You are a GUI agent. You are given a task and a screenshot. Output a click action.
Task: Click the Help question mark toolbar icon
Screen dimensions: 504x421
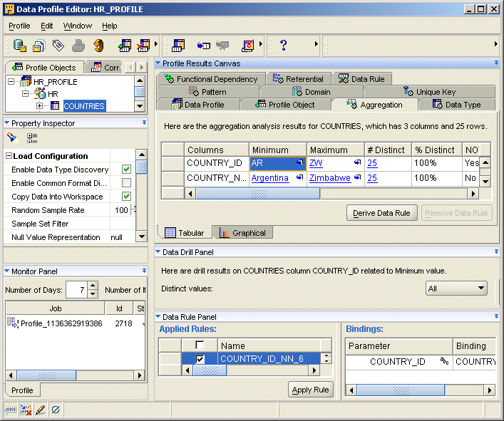click(283, 46)
